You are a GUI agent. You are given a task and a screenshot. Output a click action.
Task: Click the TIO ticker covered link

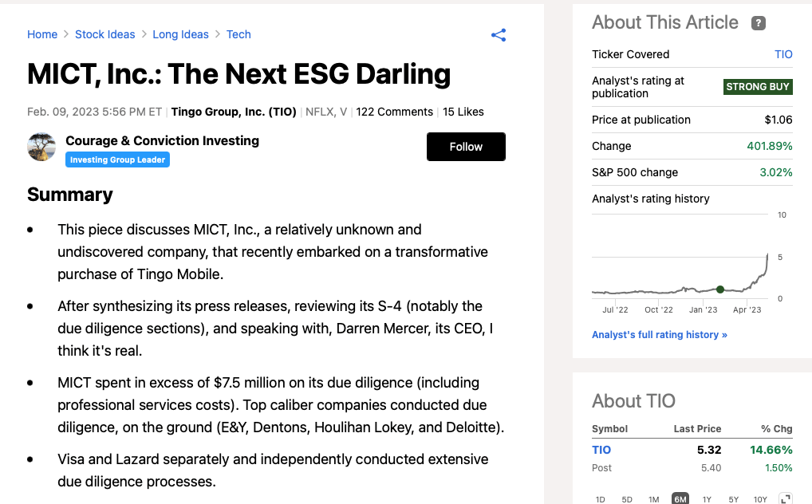[x=783, y=54]
